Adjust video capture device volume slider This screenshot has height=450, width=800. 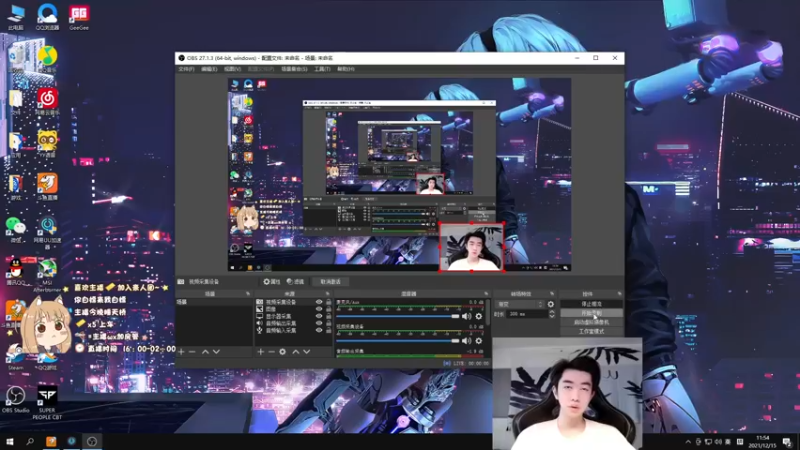click(x=397, y=341)
